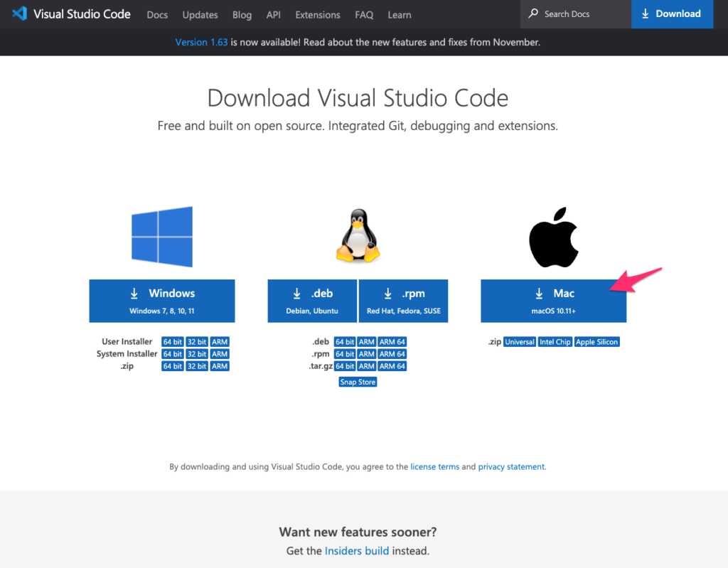The width and height of the screenshot is (728, 568).
Task: Download Linux .deb ARM
Action: click(367, 342)
